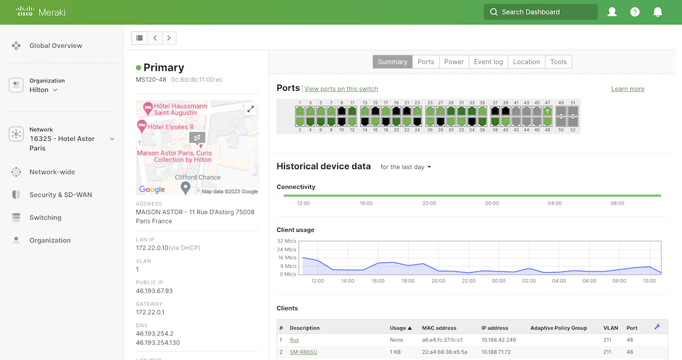Click the LAN IP value 172.22.0.10

click(152, 248)
